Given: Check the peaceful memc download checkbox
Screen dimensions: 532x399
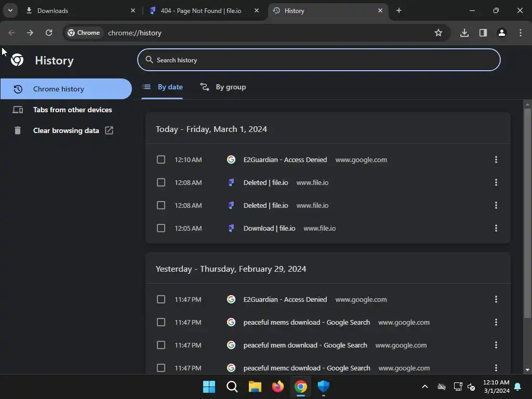Looking at the screenshot, I should [161, 368].
